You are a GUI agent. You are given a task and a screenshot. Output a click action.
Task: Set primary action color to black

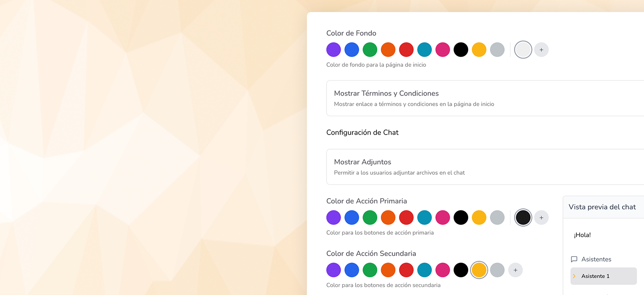pyautogui.click(x=461, y=217)
